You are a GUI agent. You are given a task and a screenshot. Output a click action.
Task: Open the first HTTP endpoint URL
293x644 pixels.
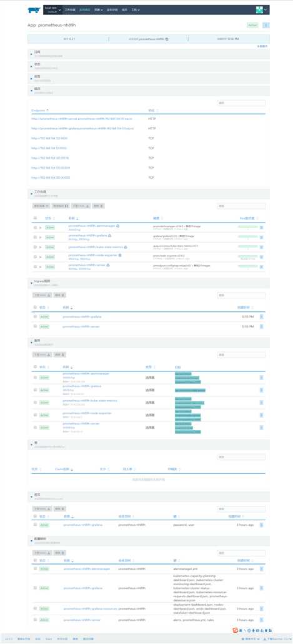(82, 119)
